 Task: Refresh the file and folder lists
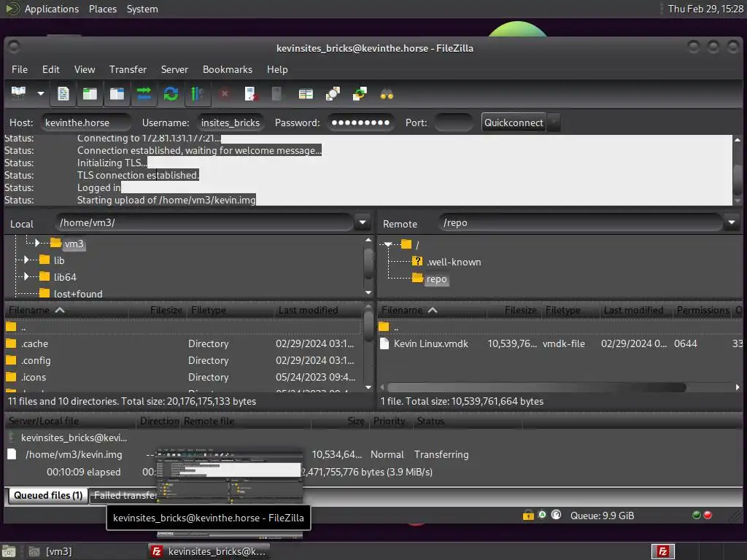click(171, 93)
